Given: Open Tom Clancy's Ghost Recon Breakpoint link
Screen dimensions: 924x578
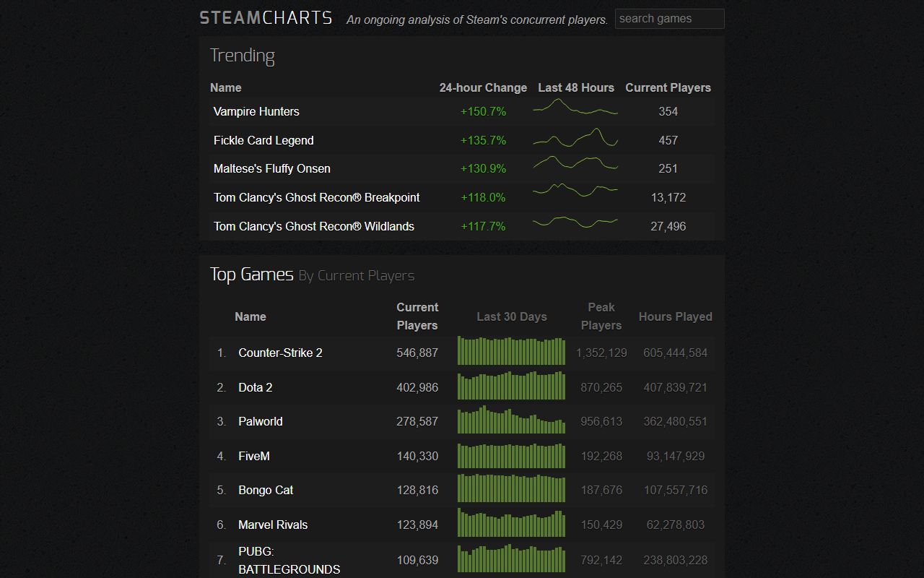Looking at the screenshot, I should click(316, 197).
